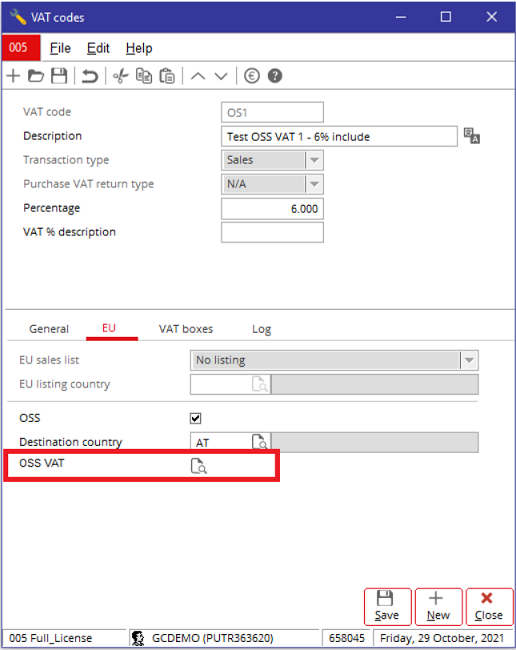
Task: Click the paste clipboard icon
Action: pyautogui.click(x=167, y=76)
